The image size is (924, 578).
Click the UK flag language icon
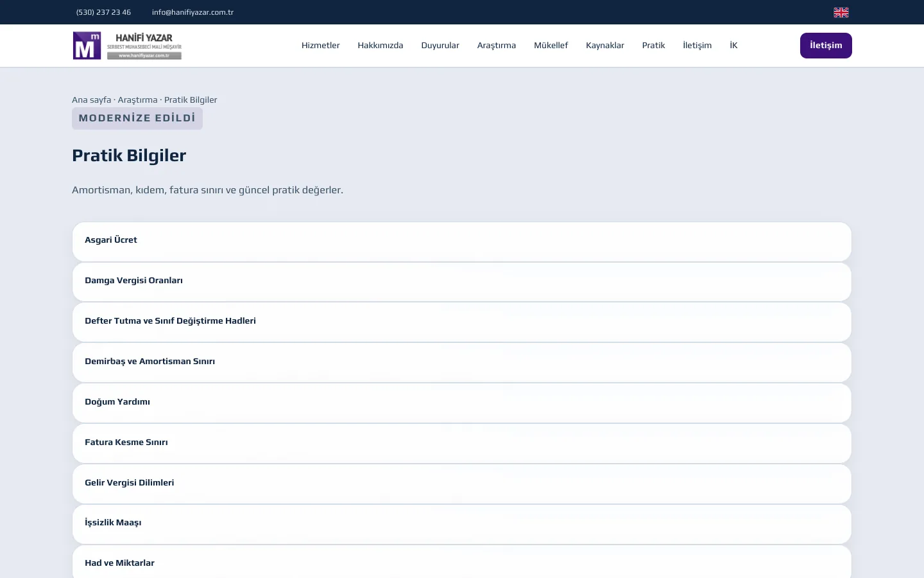point(841,12)
